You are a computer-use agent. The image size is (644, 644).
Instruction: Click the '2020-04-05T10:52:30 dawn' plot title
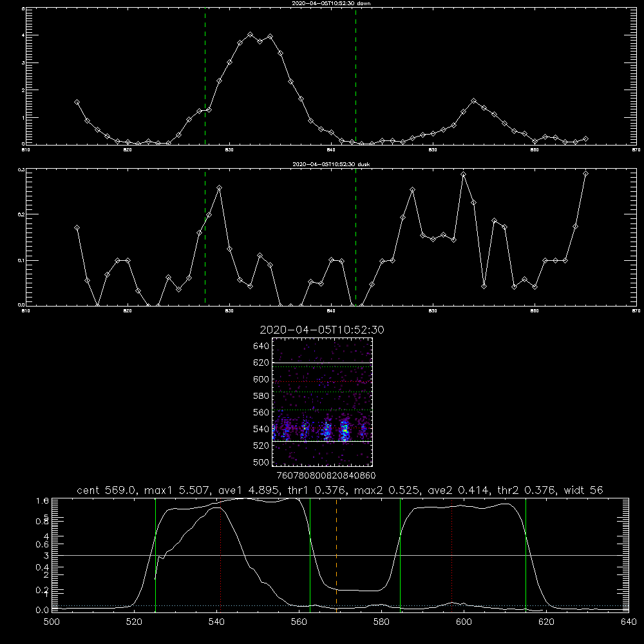pos(331,3)
